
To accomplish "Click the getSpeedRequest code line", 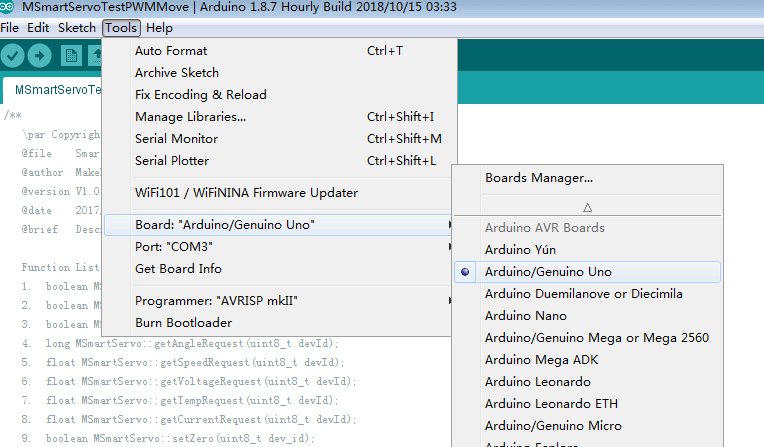I will (183, 363).
